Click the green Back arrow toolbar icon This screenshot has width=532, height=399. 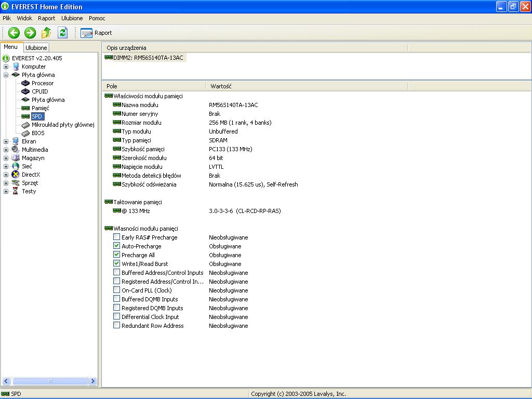(x=14, y=33)
